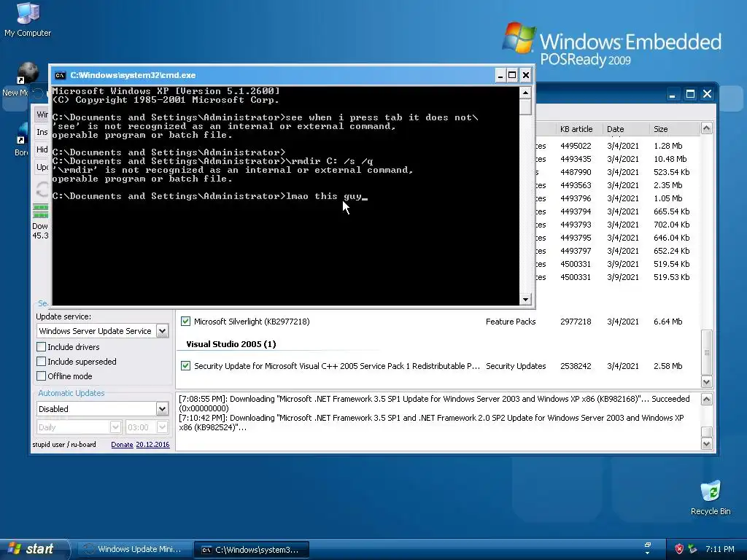Click the Donate link
This screenshot has height=560, width=747.
tap(122, 444)
